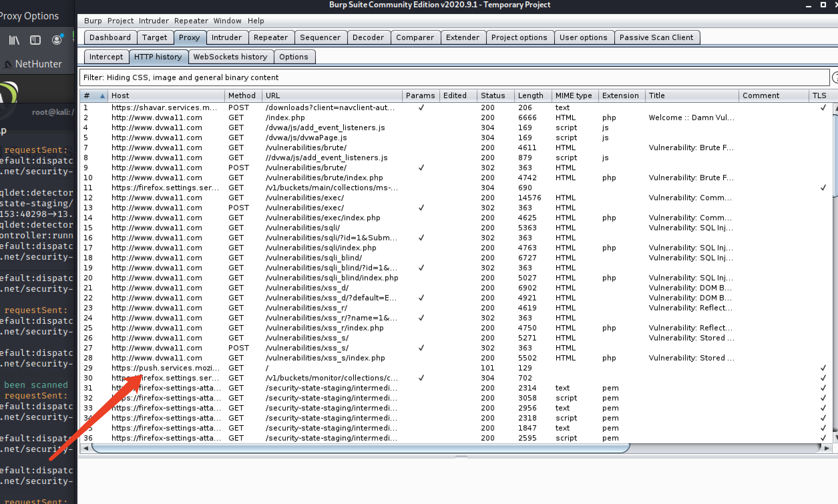838x504 pixels.
Task: Open the Intercept sub-tab
Action: [106, 57]
